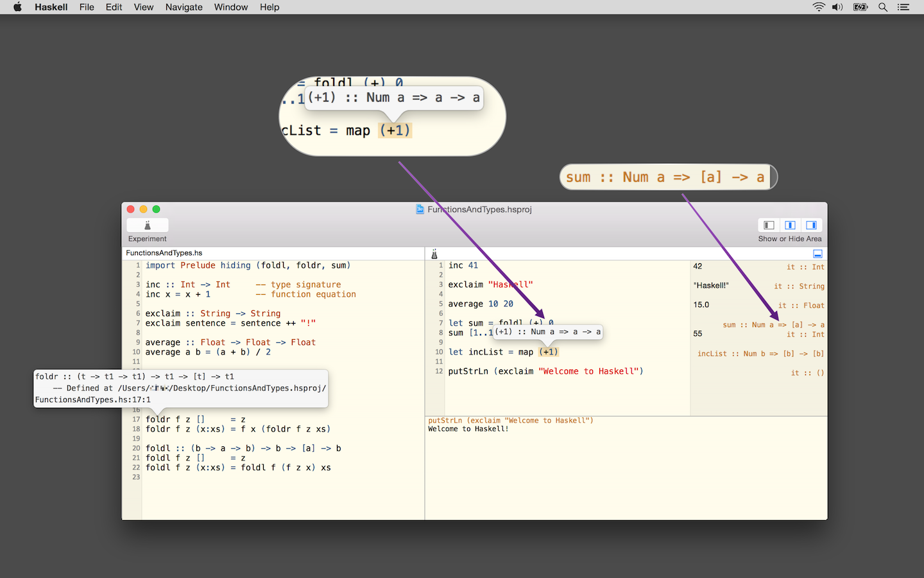This screenshot has width=924, height=578.
Task: Click 'exclaim :: String -> String' line
Action: click(x=213, y=313)
